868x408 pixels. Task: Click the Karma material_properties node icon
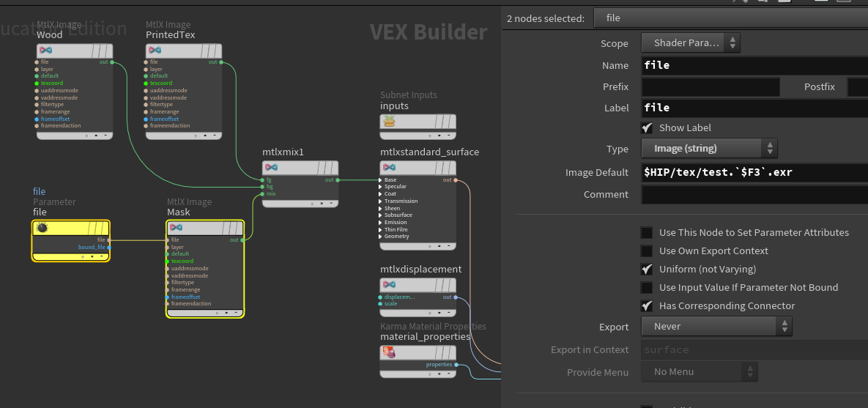389,352
